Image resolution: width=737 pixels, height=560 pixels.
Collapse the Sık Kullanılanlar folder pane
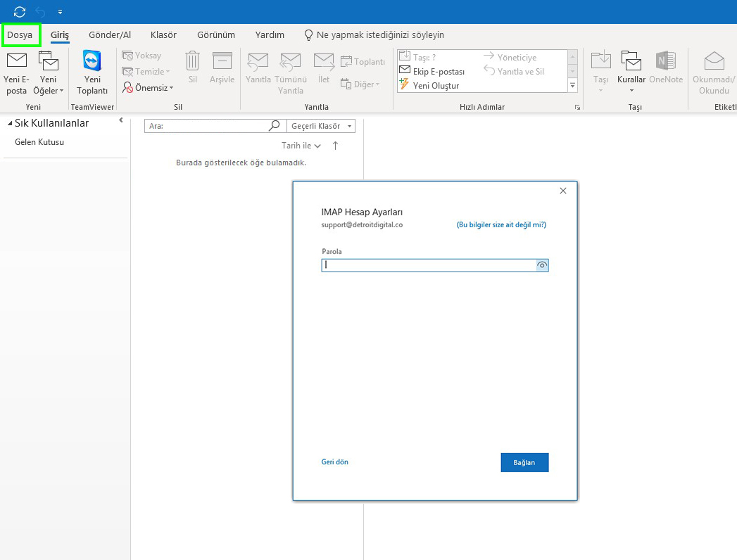click(x=120, y=120)
